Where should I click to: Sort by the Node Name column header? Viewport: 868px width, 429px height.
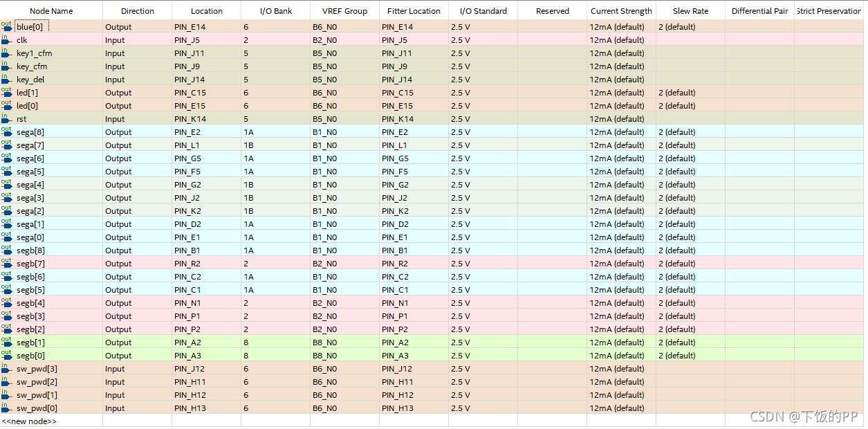point(51,11)
